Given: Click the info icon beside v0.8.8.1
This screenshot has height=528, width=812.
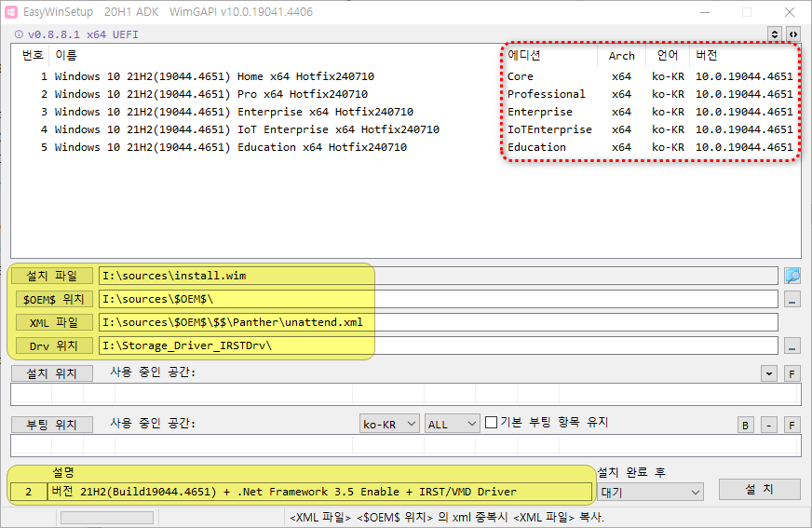Looking at the screenshot, I should pyautogui.click(x=19, y=34).
